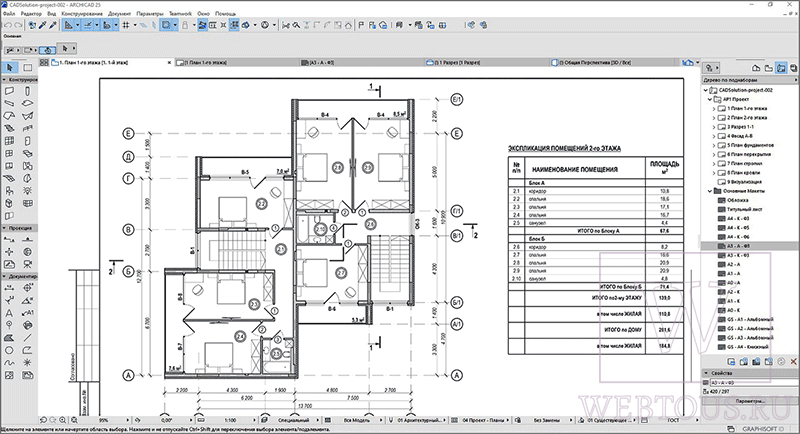The image size is (800, 434).
Task: Select the Inject Parameters syringe icon
Action: (53, 25)
